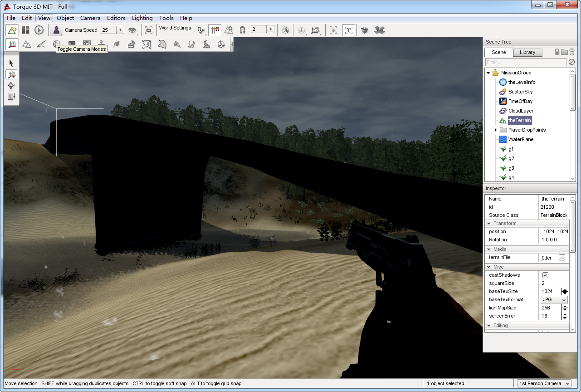Toggle the castShadows checkbox
581x392 pixels.
[545, 275]
